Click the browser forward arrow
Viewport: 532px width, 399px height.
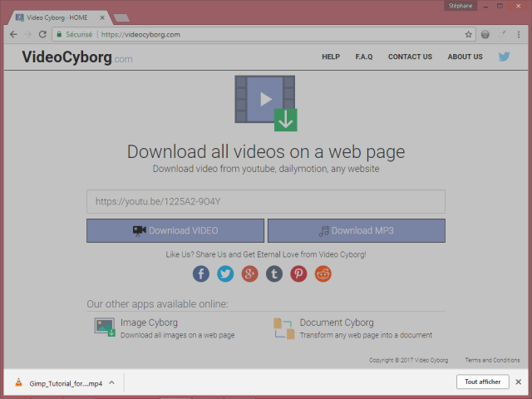tap(27, 34)
